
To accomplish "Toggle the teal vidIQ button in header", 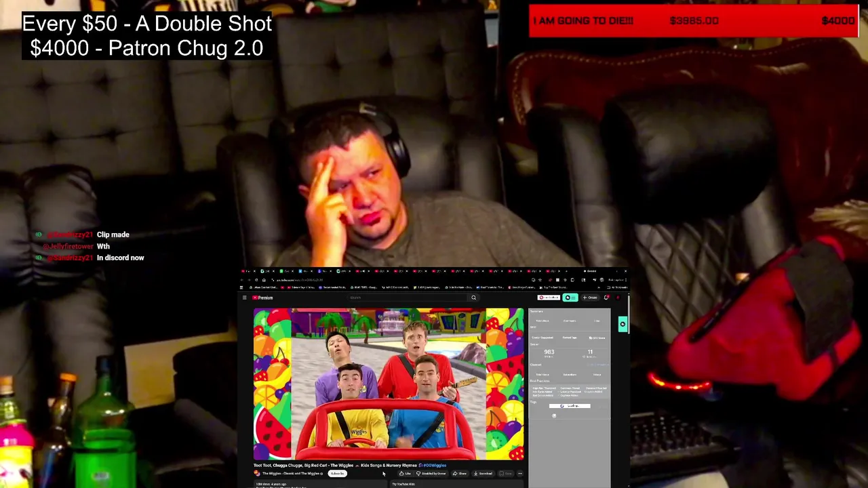I will [x=571, y=298].
